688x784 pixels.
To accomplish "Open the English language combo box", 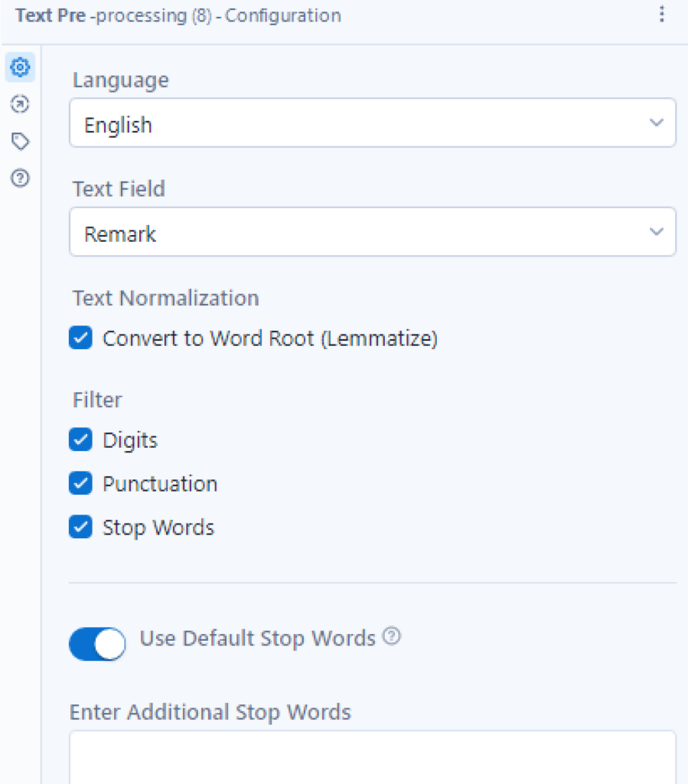I will point(373,123).
